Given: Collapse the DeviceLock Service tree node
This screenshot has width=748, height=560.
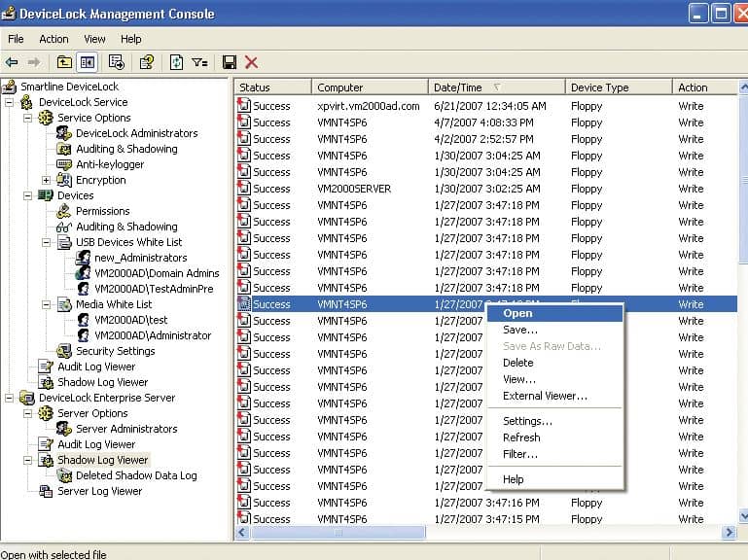Looking at the screenshot, I should [9, 102].
